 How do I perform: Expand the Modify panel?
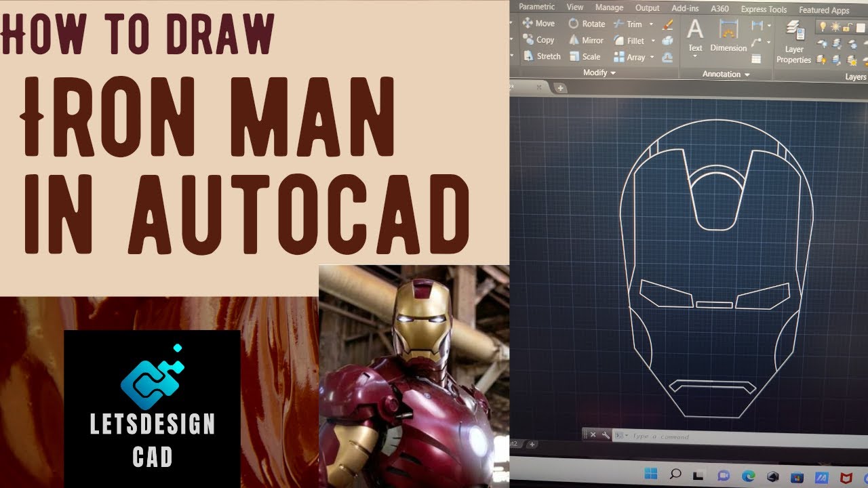pos(599,73)
